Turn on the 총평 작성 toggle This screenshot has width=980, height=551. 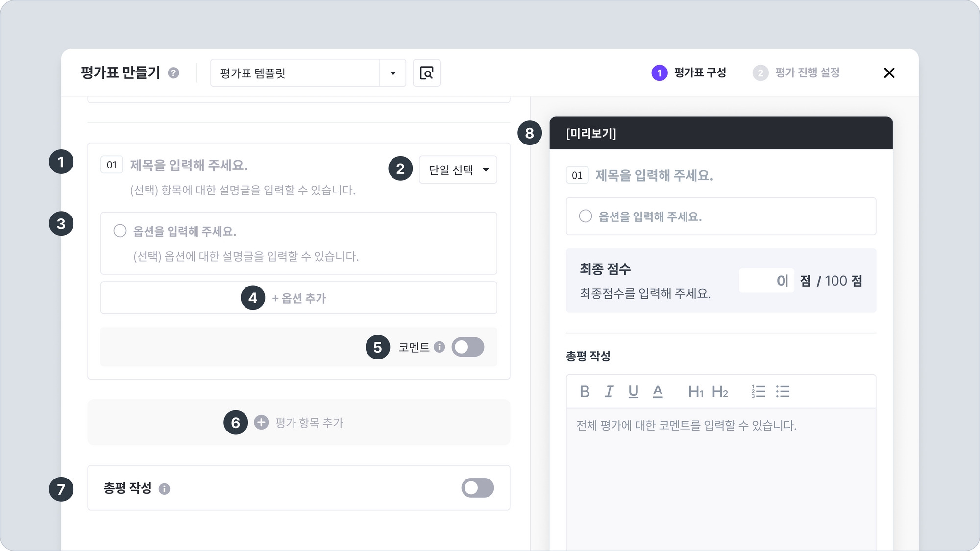pos(477,488)
